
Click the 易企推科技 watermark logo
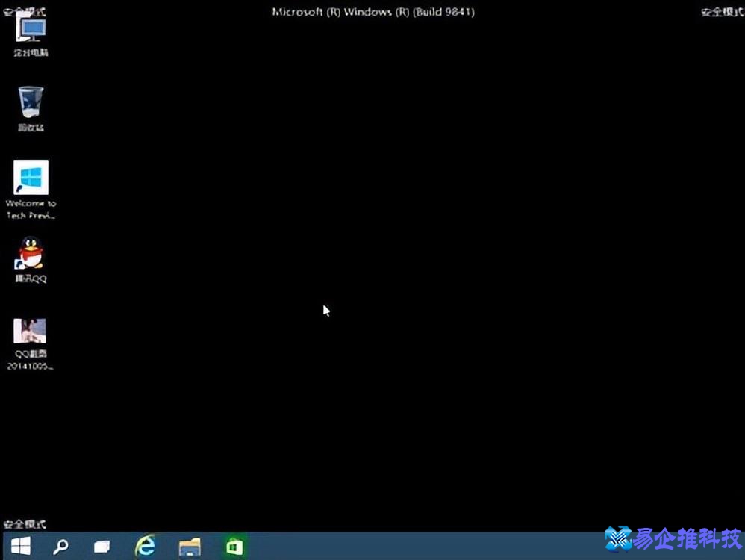point(673,538)
